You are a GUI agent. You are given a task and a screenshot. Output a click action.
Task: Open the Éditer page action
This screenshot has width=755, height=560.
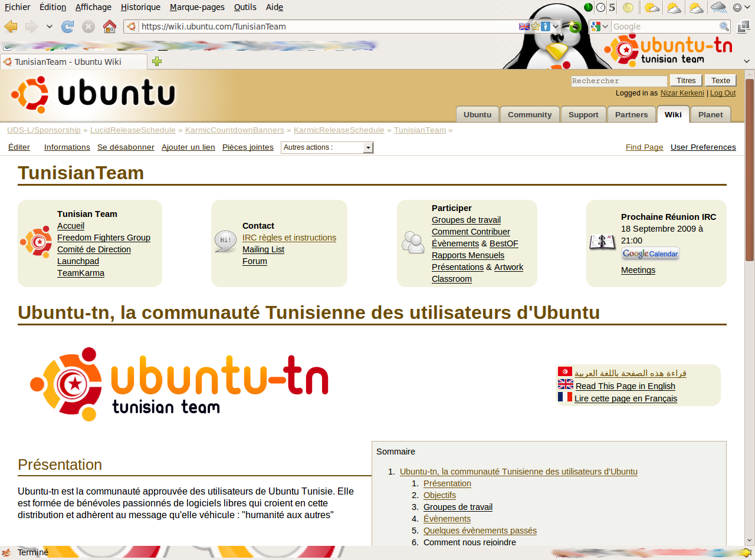coord(19,147)
